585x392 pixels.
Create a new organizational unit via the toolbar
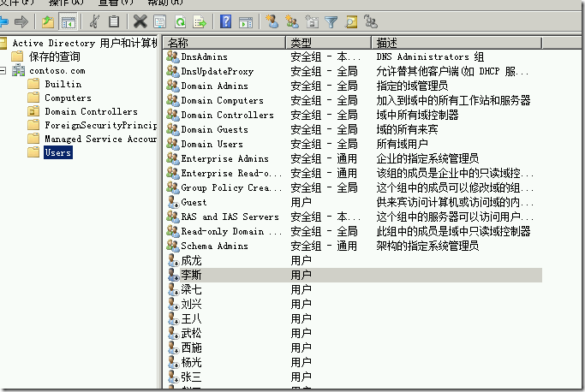tap(312, 22)
